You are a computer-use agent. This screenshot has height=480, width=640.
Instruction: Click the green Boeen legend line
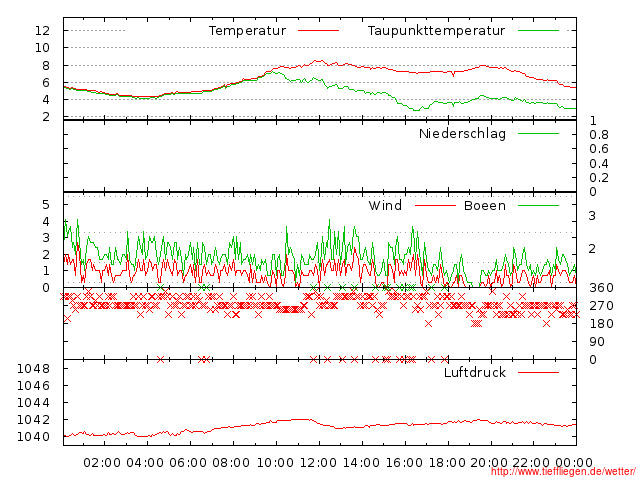[538, 205]
